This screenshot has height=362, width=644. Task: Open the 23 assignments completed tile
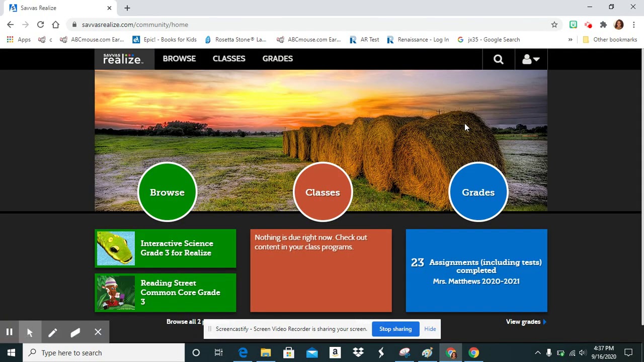[476, 270]
